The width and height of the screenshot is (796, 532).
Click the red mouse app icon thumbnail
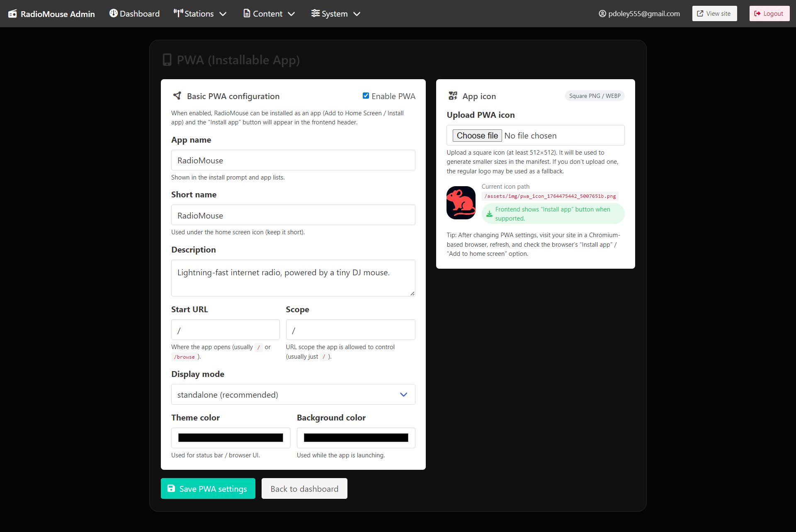click(461, 203)
